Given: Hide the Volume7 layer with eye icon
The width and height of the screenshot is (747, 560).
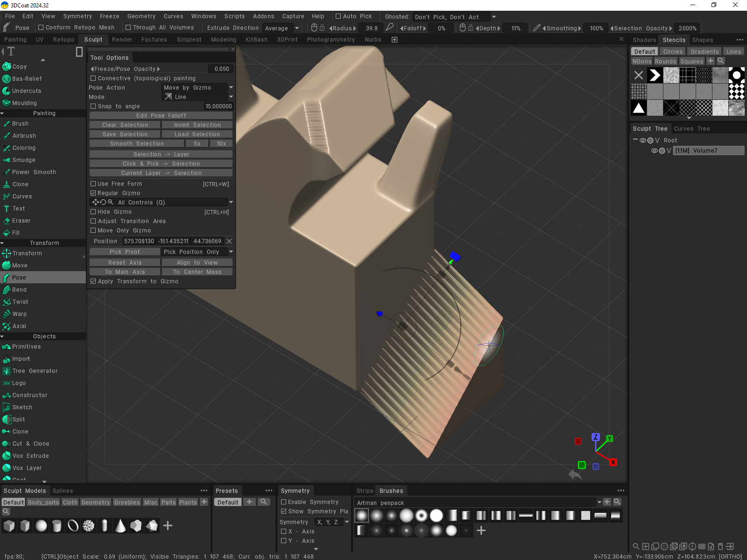Looking at the screenshot, I should click(654, 151).
